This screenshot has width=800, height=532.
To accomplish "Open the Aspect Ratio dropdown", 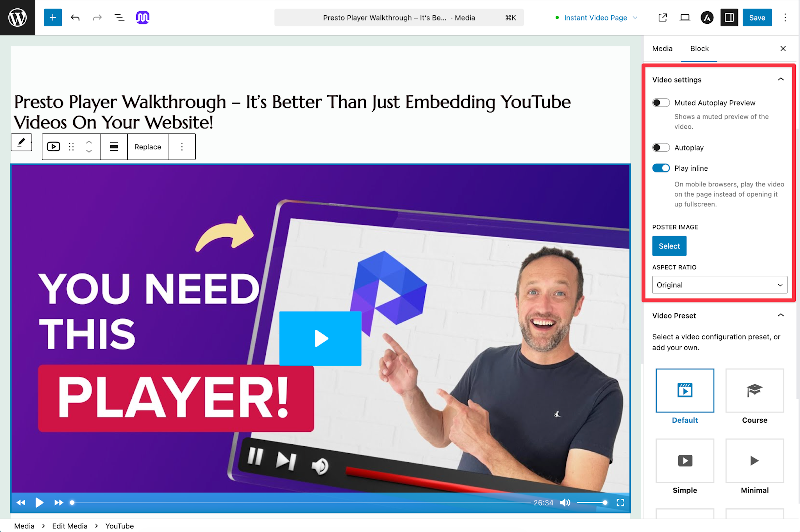I will [719, 285].
